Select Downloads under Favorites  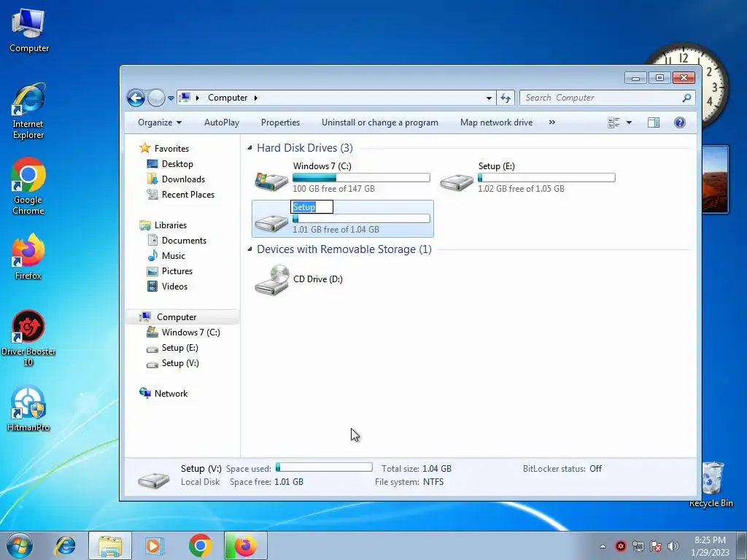pos(183,179)
